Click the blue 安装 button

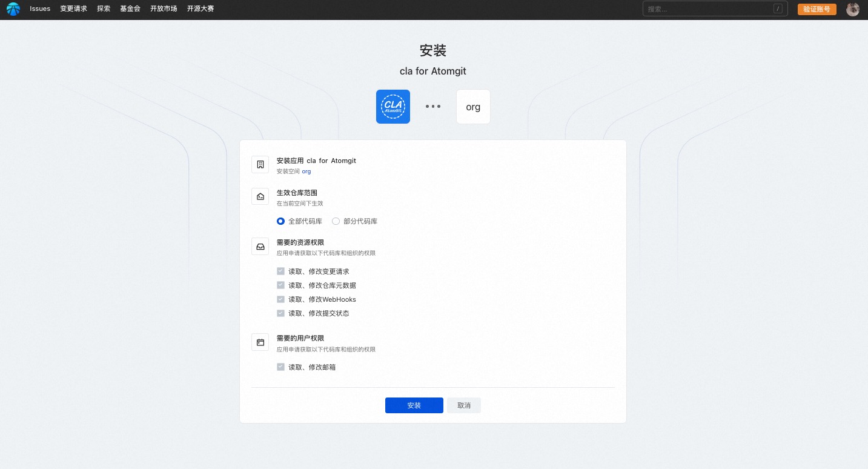tap(414, 405)
